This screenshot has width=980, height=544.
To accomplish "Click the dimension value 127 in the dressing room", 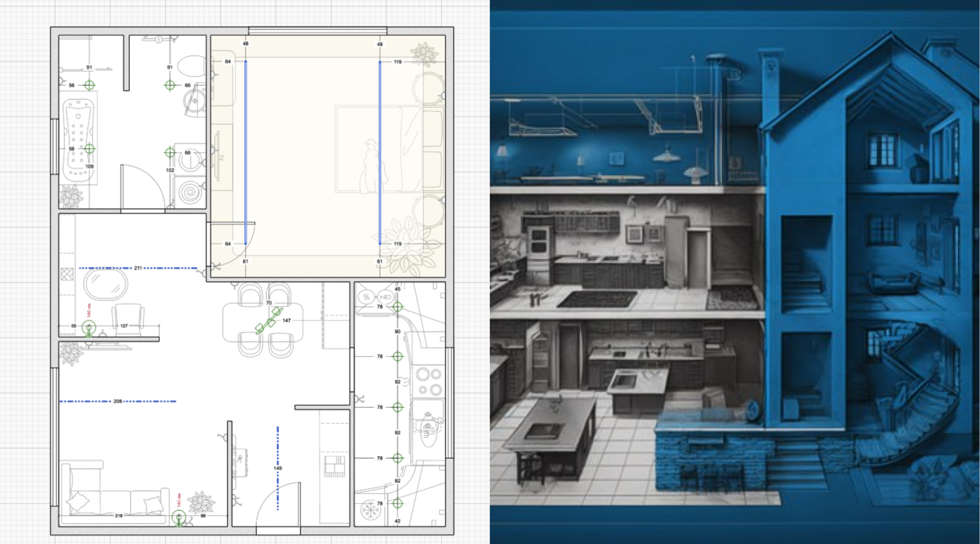I will pyautogui.click(x=124, y=326).
